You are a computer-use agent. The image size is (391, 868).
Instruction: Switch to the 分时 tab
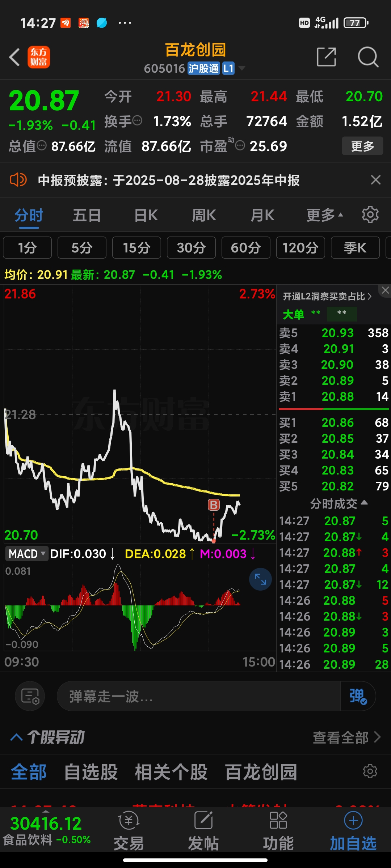pos(29,215)
